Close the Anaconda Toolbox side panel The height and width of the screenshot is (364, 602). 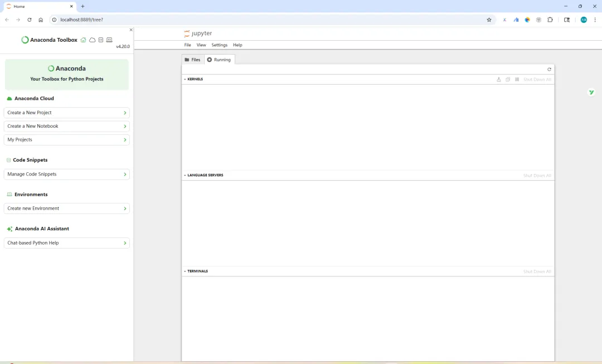[x=131, y=30]
